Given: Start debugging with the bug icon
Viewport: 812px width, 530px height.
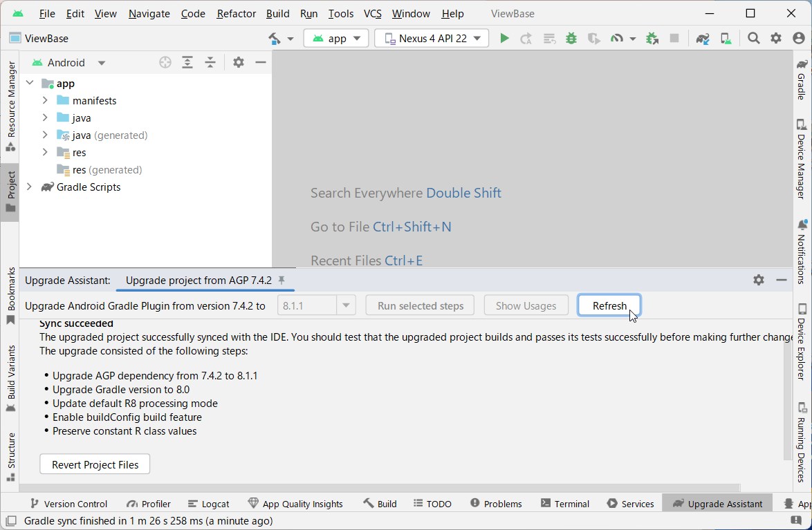Looking at the screenshot, I should (571, 38).
